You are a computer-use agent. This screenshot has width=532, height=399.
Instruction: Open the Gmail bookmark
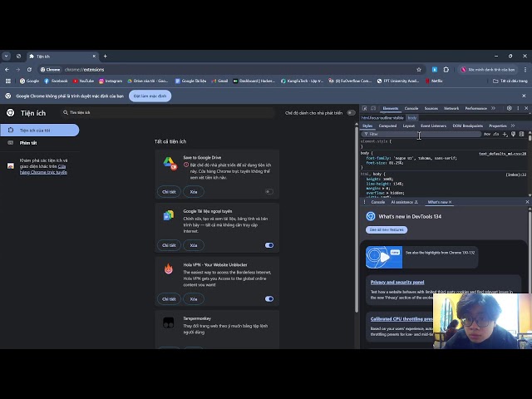(x=219, y=81)
